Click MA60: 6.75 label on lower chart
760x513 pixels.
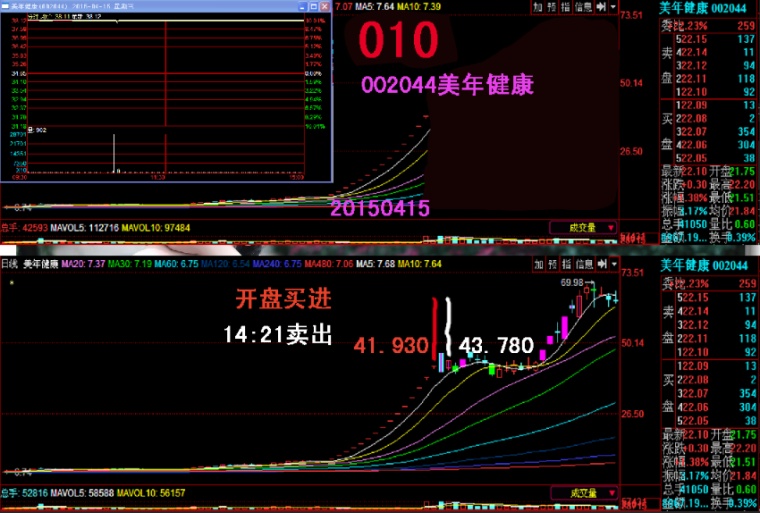[176, 264]
